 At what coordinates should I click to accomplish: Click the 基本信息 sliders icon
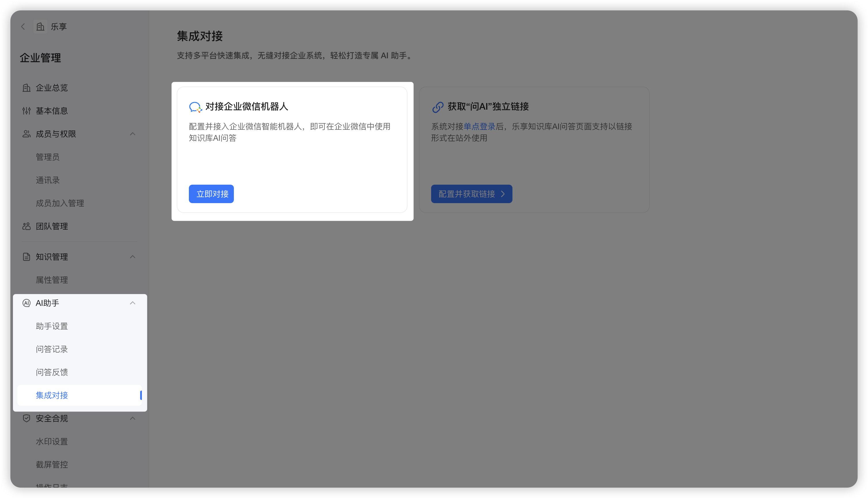26,111
